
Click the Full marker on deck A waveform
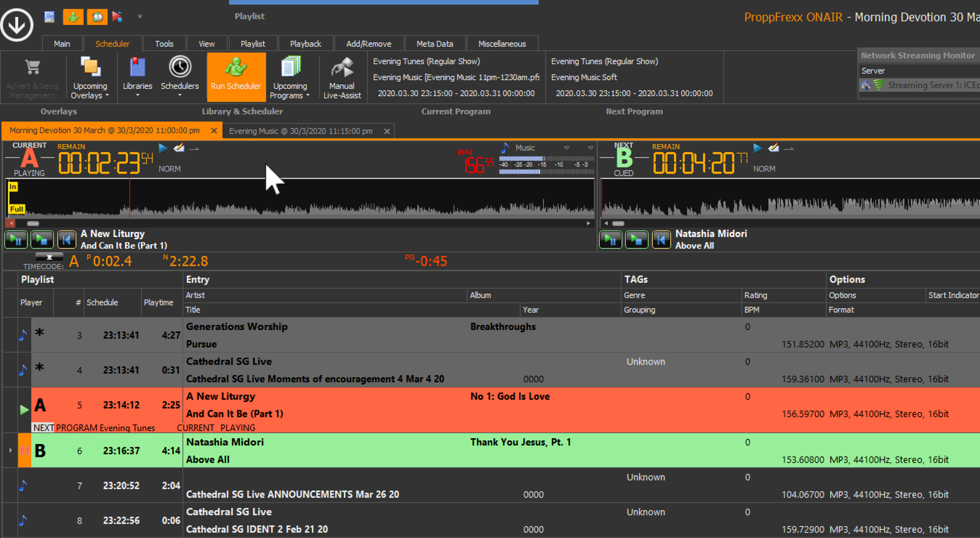[x=16, y=209]
